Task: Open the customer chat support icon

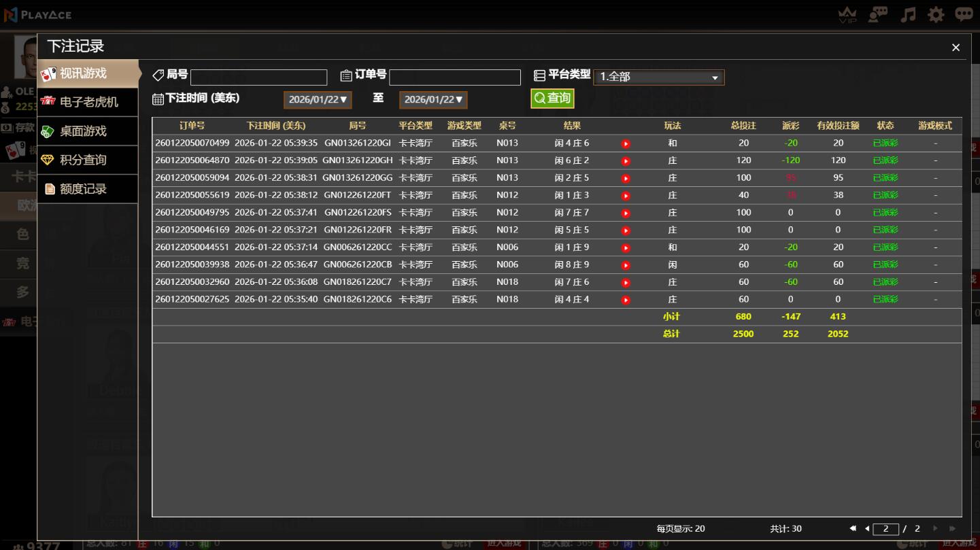Action: (x=878, y=14)
